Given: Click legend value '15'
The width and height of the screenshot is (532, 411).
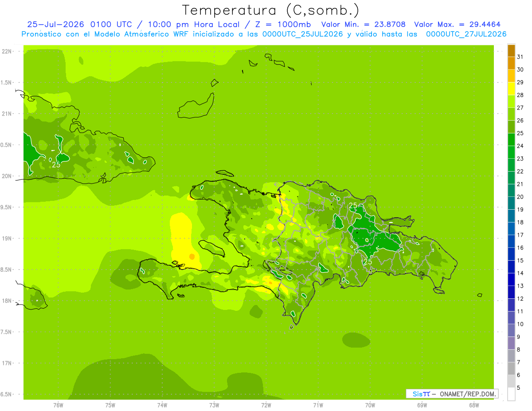Looking at the screenshot, I should coord(520,261).
